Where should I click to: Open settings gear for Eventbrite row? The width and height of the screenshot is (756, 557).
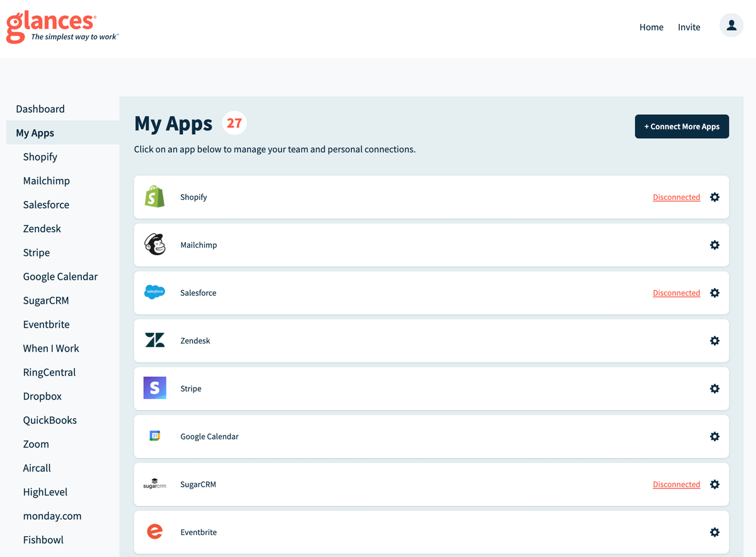coord(714,532)
